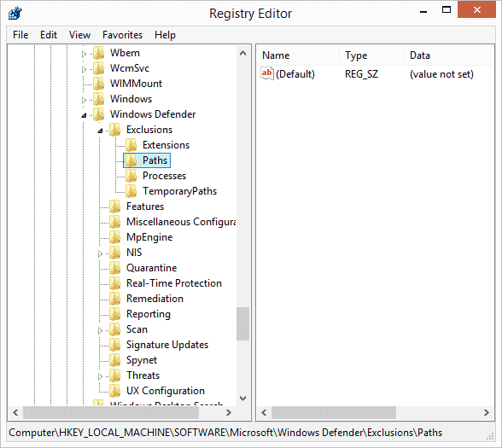Close the Registry Editor window
The height and width of the screenshot is (448, 502).
[476, 10]
